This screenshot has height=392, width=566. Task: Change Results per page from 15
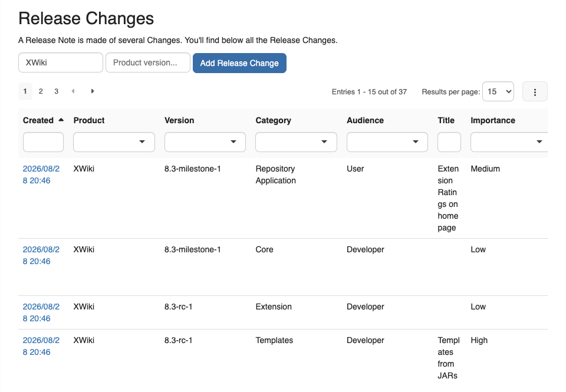click(x=498, y=92)
